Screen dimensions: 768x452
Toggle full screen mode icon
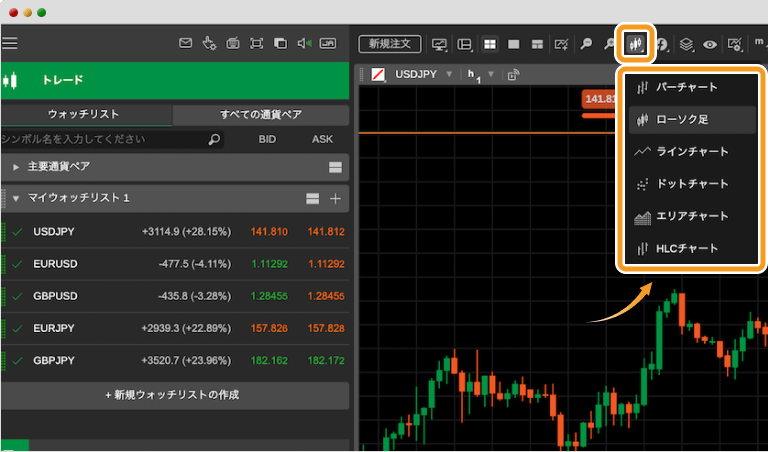coord(256,44)
